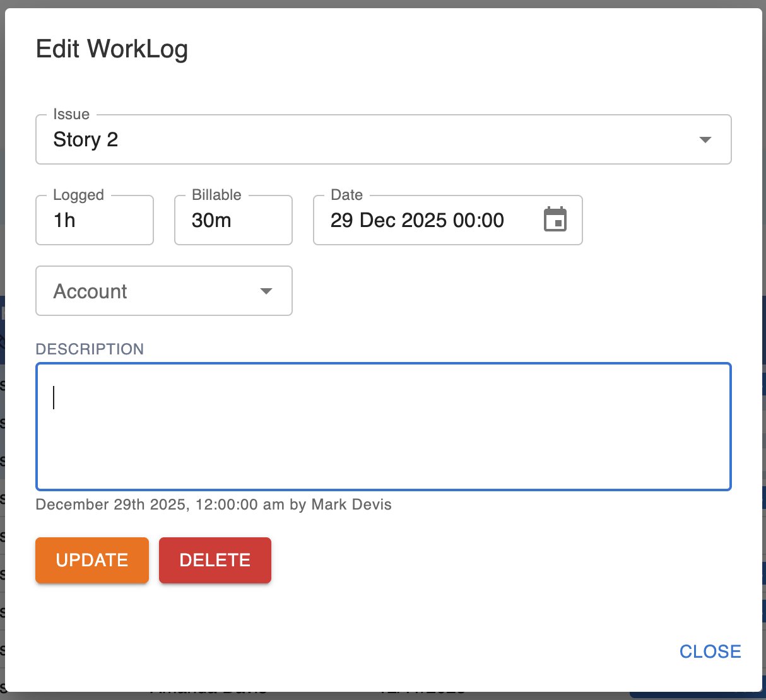The width and height of the screenshot is (766, 700).
Task: Dismiss the dialog with CLOSE
Action: click(x=710, y=651)
